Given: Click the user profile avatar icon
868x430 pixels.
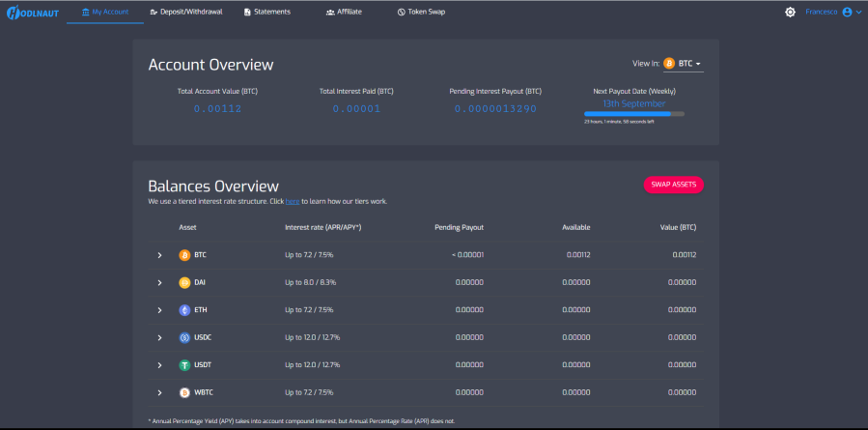Looking at the screenshot, I should pyautogui.click(x=847, y=12).
